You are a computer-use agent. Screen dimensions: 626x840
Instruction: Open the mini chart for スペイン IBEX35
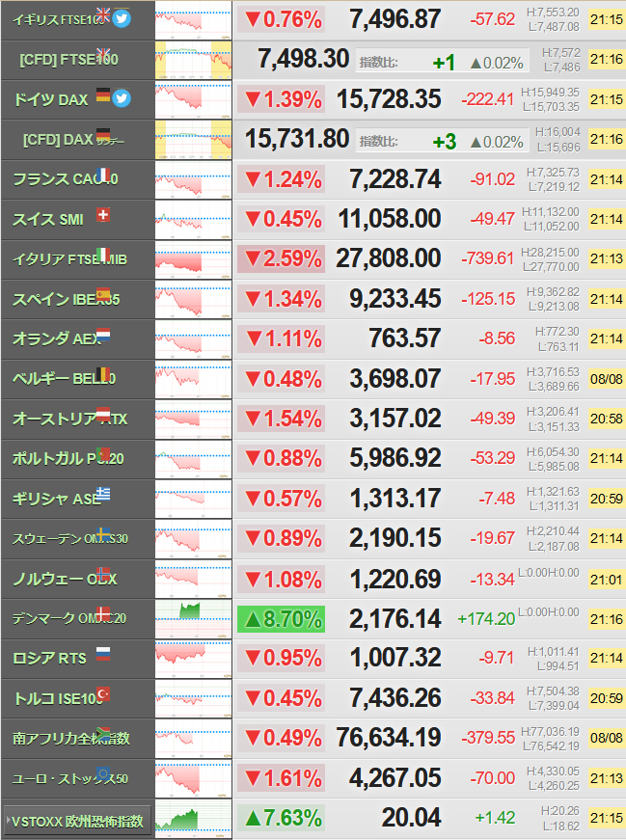[x=194, y=299]
